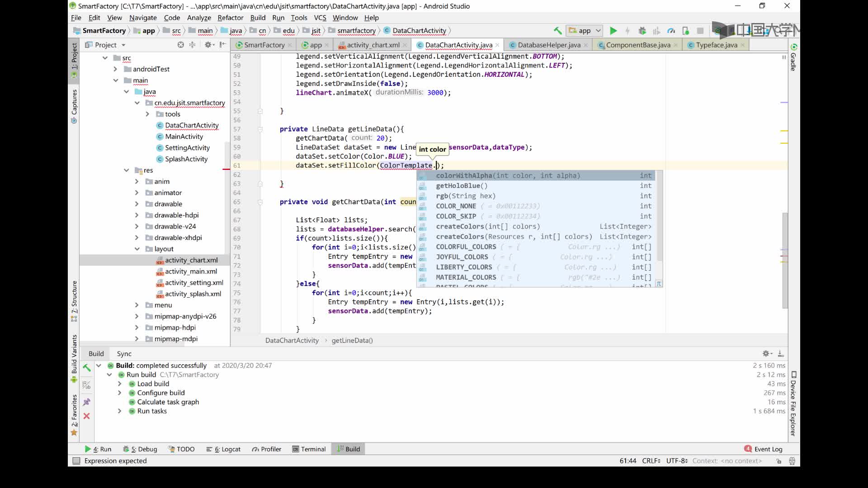The image size is (868, 488).
Task: Open the VCS menu
Action: click(320, 18)
